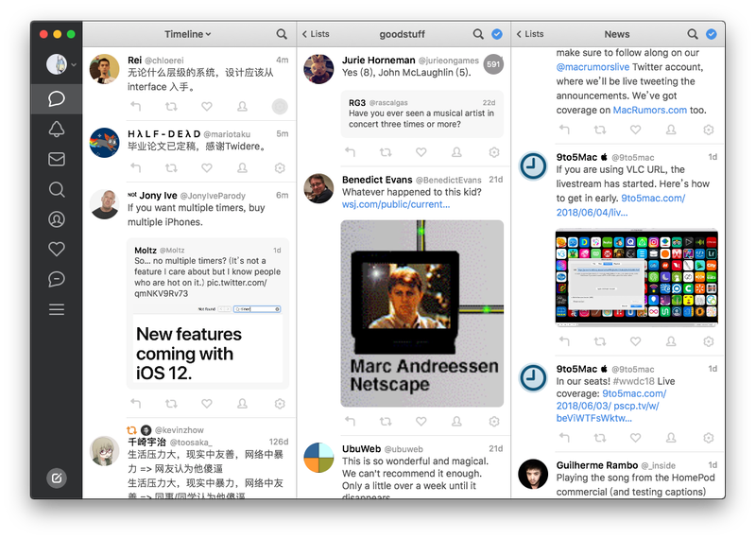Retweet Rei's tweet
The width and height of the screenshot is (756, 539).
[x=171, y=106]
